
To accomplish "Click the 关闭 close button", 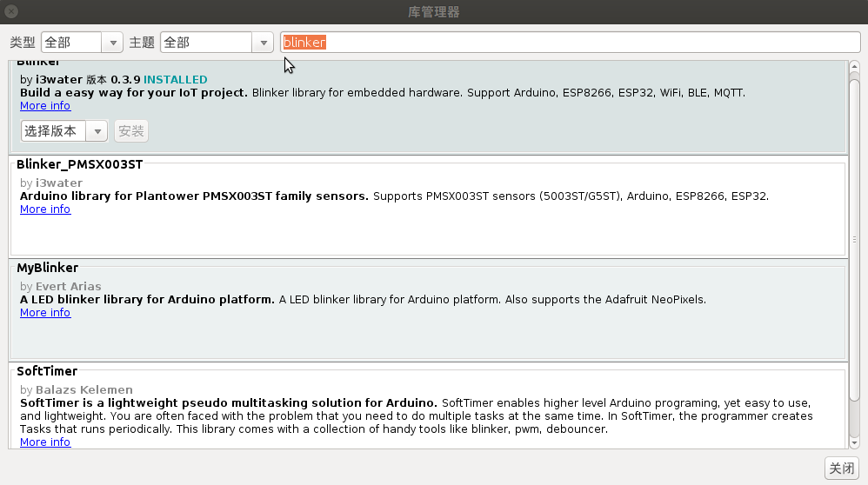I will coord(841,468).
